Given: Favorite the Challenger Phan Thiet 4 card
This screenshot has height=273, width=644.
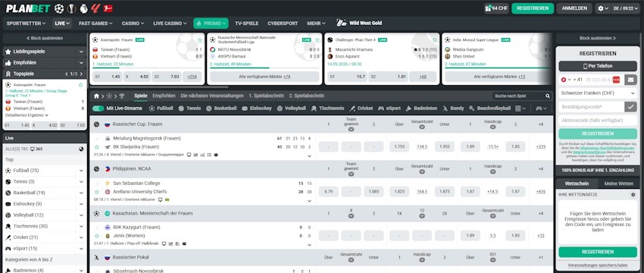Looking at the screenshot, I should coord(435,40).
